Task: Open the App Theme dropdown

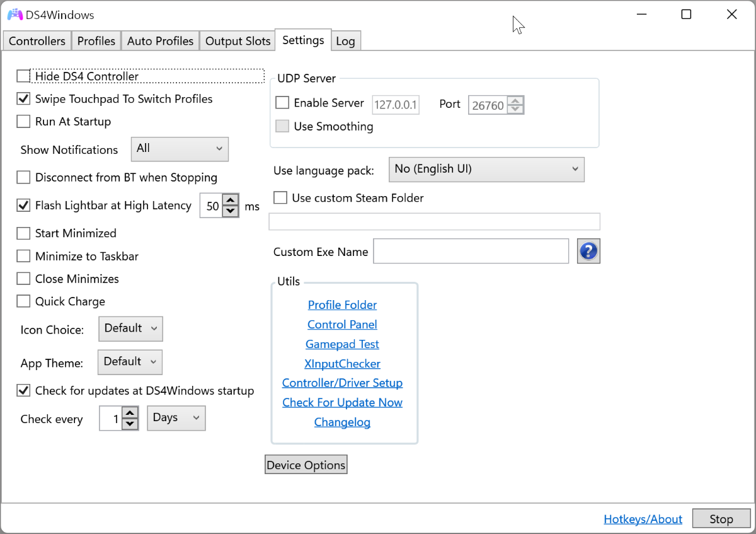Action: tap(130, 362)
